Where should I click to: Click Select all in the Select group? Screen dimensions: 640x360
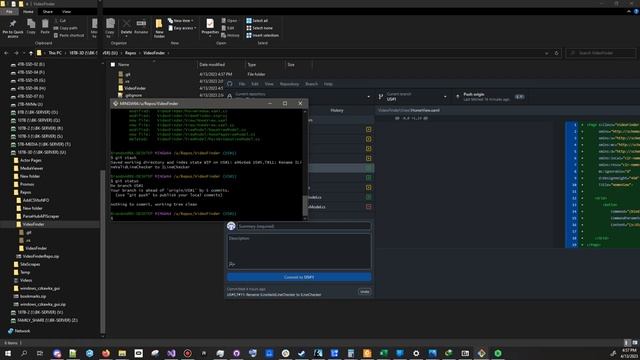(x=257, y=20)
